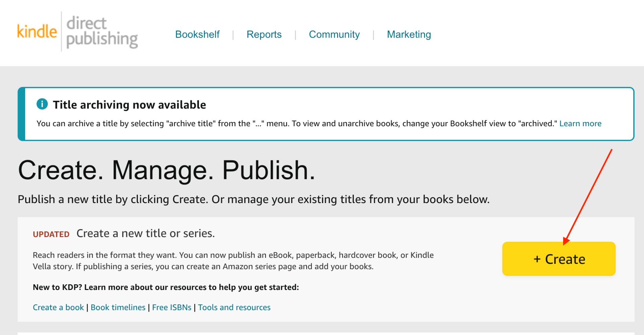
Task: Click the Kindle Direct Publishing logo
Action: (77, 32)
